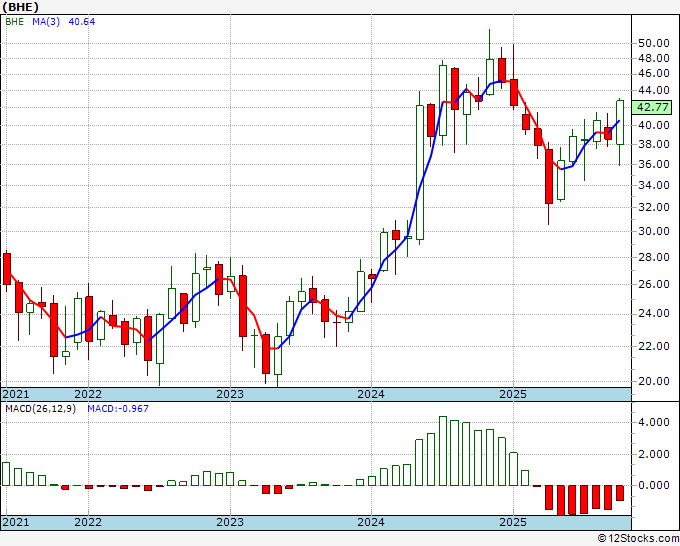Screen dimensions: 680x546
Task: Click the 32.00 price axis label
Action: pos(653,207)
